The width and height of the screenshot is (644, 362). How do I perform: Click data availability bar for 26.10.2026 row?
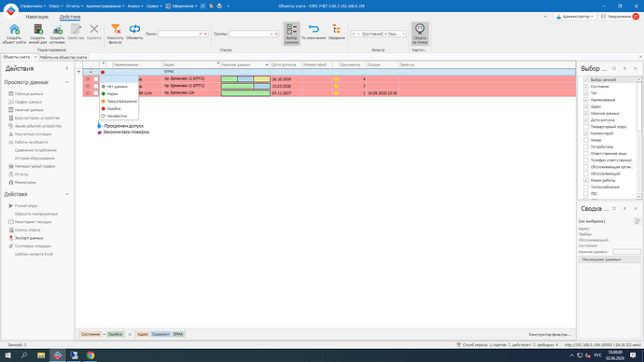point(245,78)
